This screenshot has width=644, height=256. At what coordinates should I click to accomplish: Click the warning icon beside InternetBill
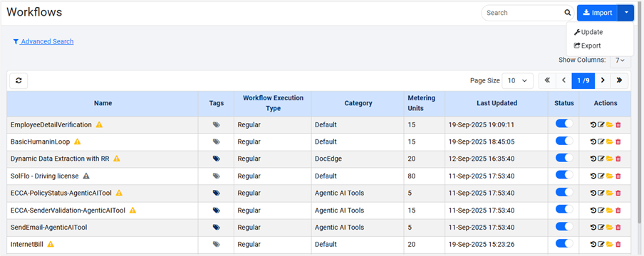[51, 244]
